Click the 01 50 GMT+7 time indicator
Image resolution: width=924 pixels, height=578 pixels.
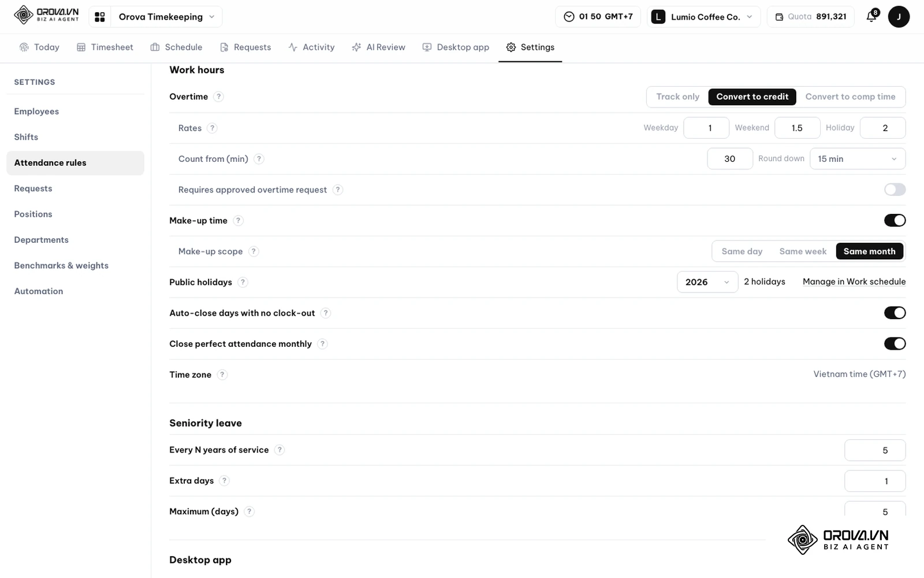click(x=598, y=17)
